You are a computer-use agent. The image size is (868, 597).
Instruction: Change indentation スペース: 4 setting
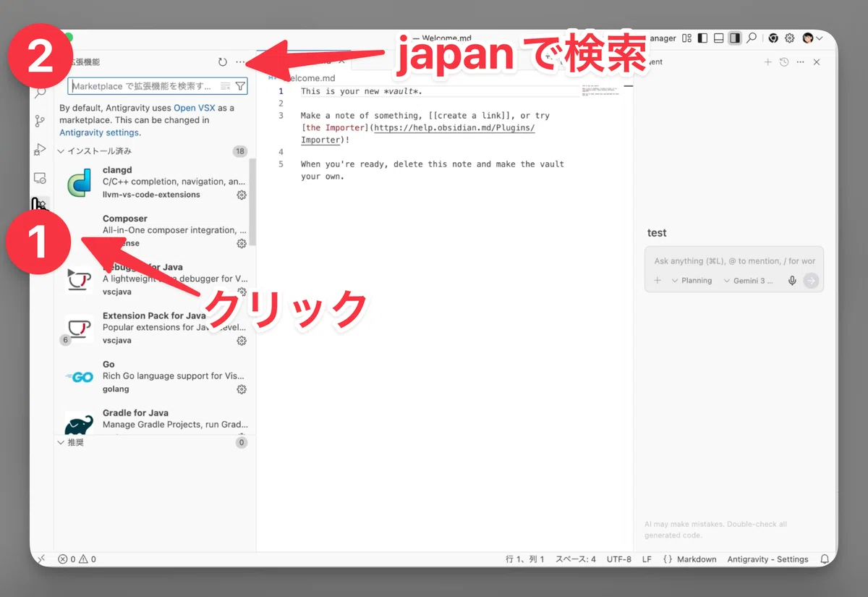click(x=576, y=559)
